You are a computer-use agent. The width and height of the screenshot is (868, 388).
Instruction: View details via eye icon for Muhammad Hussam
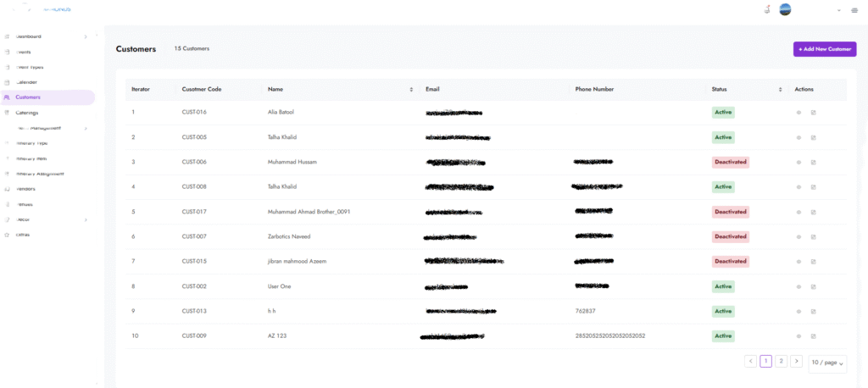tap(798, 162)
